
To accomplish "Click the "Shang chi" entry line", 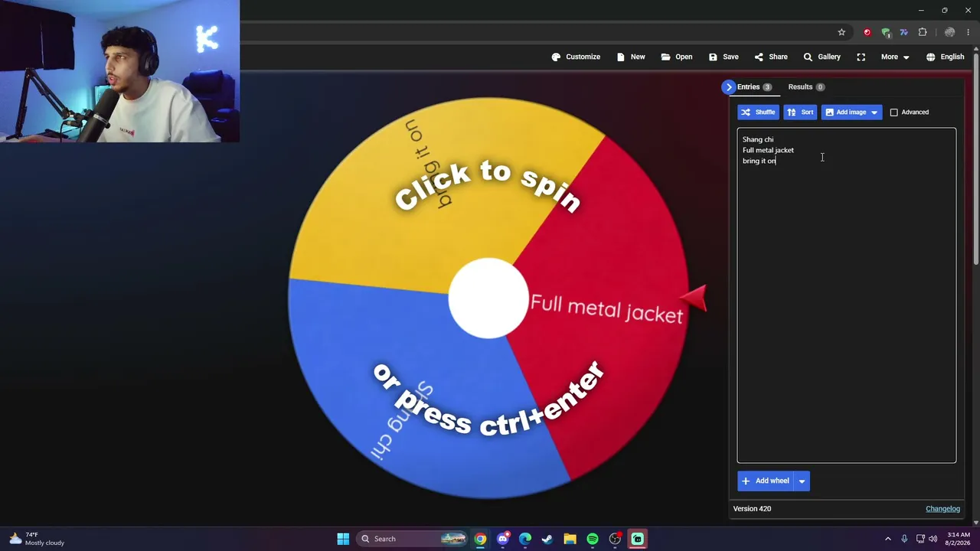I will point(758,139).
